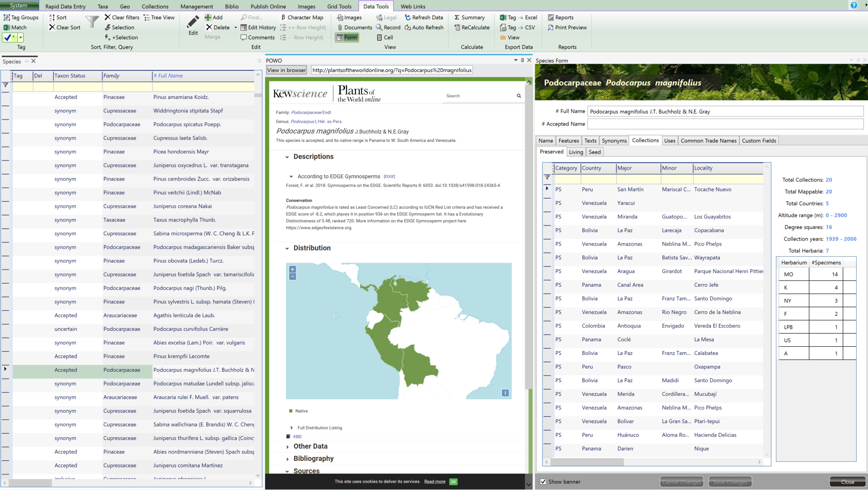Open the funnel Filter tool in ribbon
This screenshot has width=868, height=490.
[92, 22]
